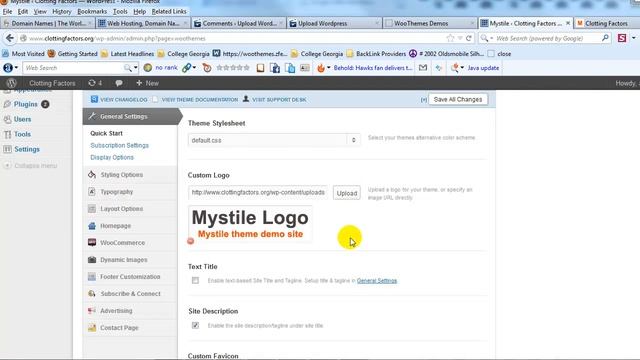Click the + New admin bar item

tap(147, 83)
